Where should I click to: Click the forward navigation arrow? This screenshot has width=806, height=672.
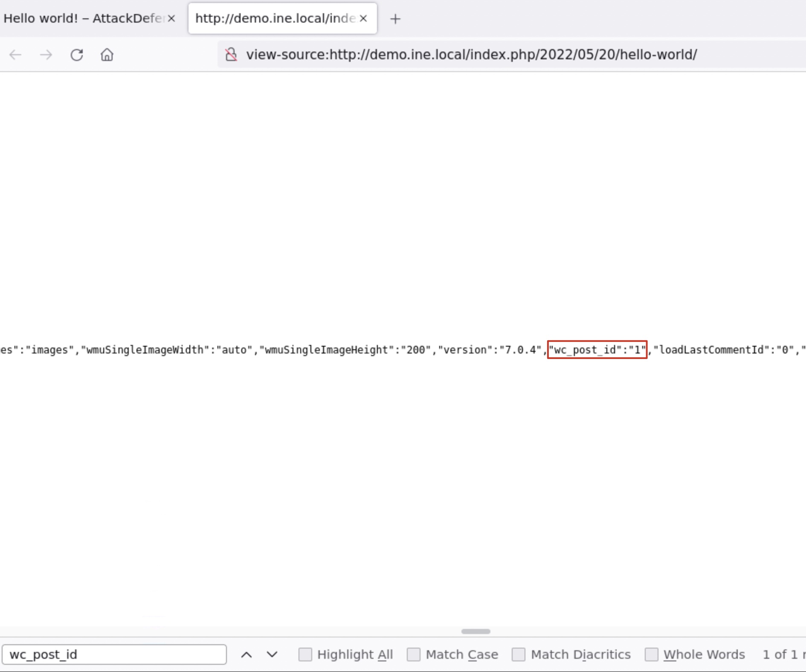point(46,55)
